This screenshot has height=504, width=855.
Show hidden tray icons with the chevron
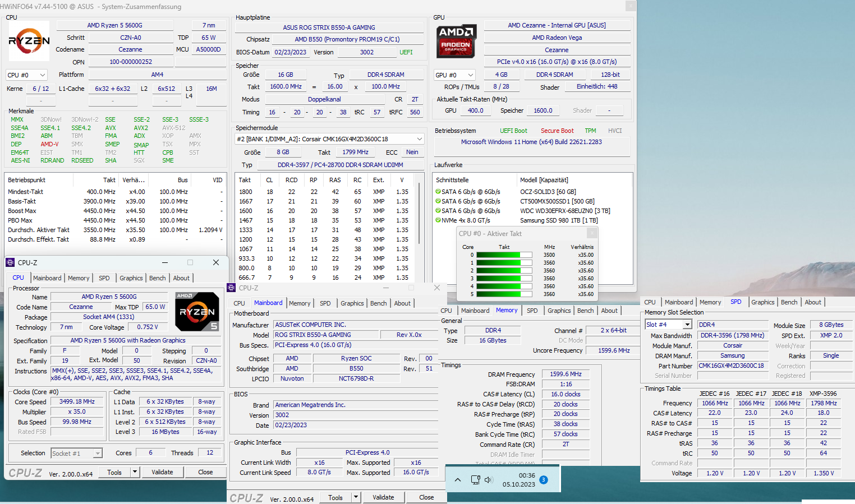click(458, 480)
